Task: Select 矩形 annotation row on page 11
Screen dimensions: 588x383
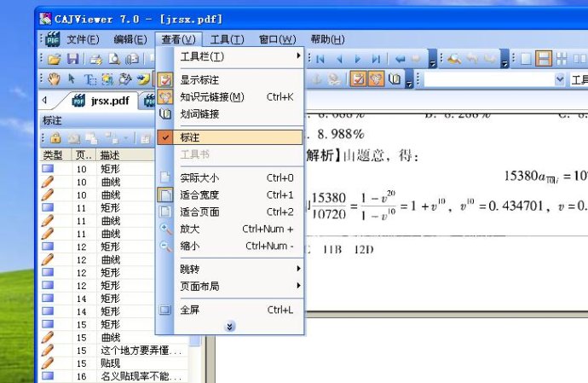Action: 97,207
